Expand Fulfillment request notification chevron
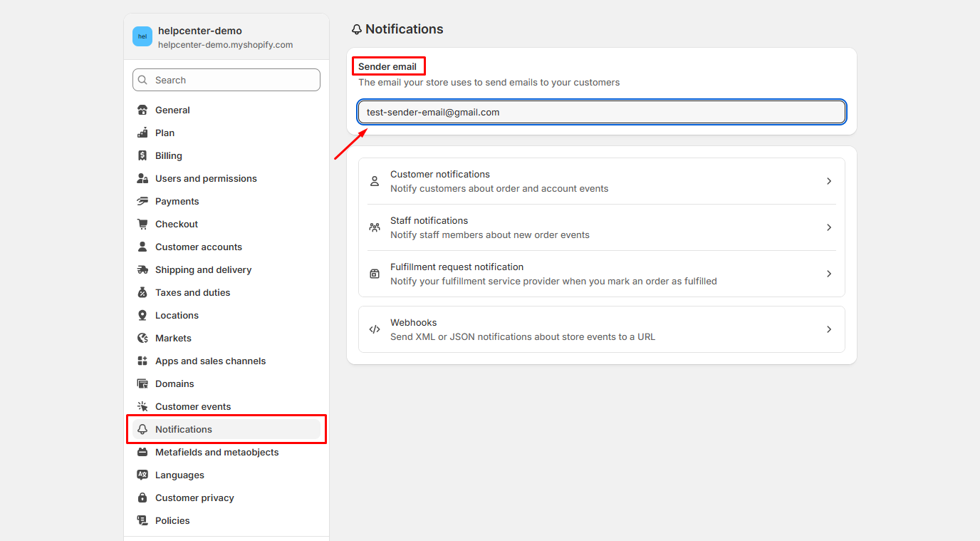 (829, 274)
